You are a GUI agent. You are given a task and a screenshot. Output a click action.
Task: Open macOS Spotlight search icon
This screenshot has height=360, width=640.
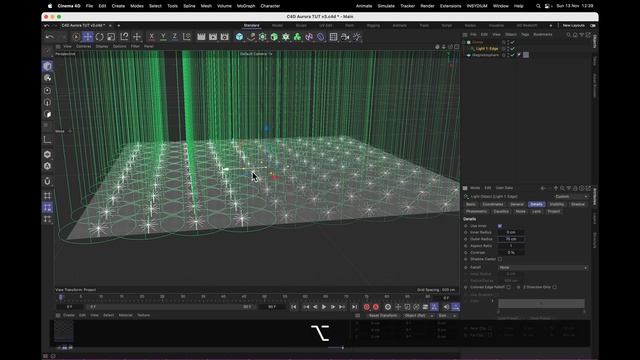click(x=538, y=6)
